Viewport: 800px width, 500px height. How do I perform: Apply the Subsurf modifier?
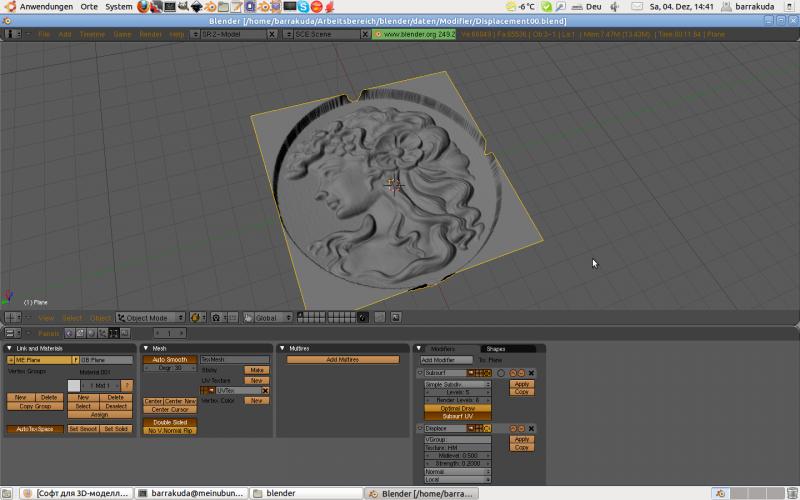[x=521, y=384]
